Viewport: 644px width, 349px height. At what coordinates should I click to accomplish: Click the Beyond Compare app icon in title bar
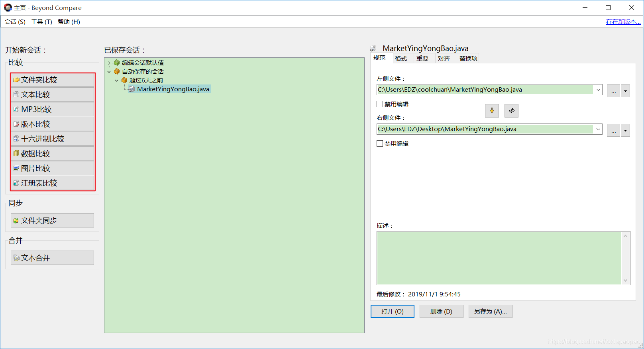(x=8, y=8)
